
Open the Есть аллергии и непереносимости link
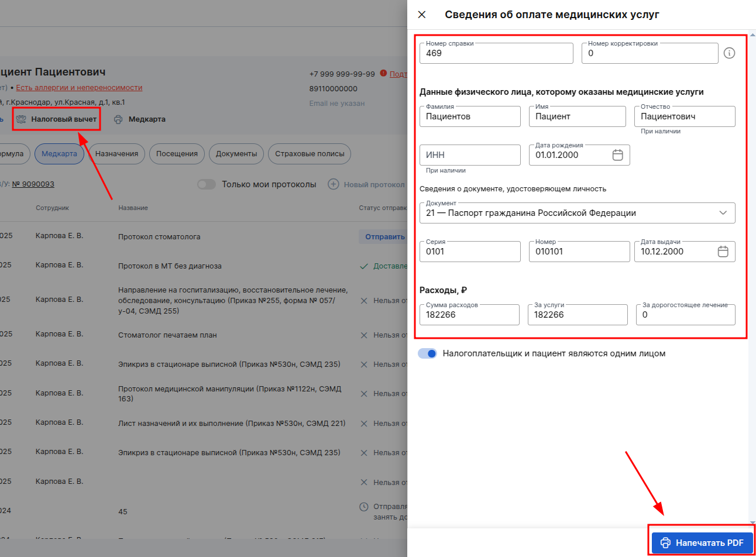click(x=79, y=88)
